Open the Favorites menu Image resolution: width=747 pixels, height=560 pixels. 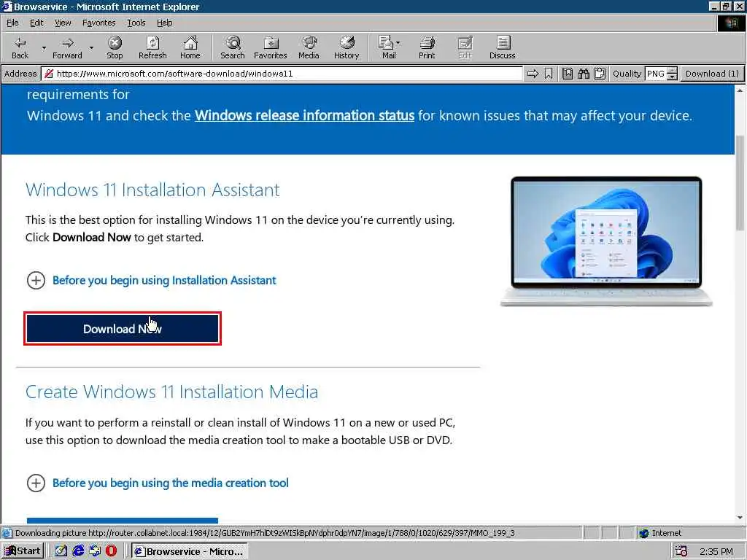(x=98, y=23)
